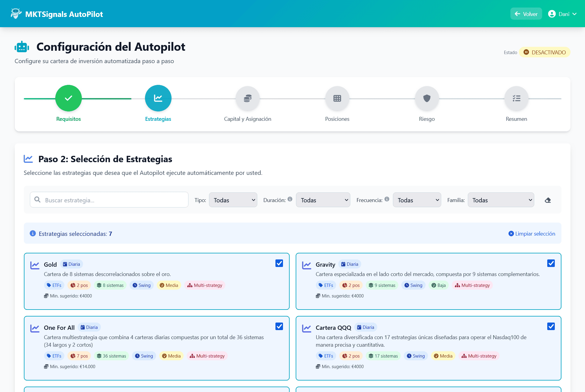Uncheck the Gravity strategy checkbox
The image size is (585, 392).
[x=551, y=263]
